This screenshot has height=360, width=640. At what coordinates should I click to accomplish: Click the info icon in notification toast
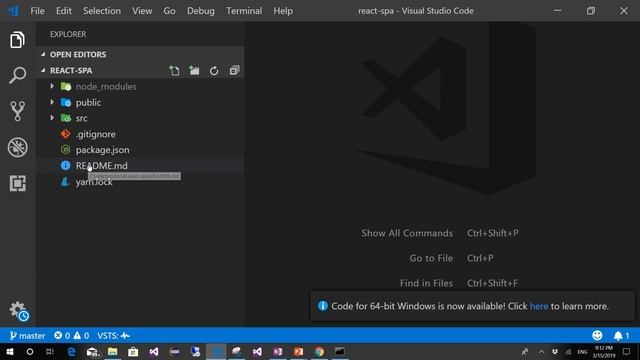tap(322, 306)
